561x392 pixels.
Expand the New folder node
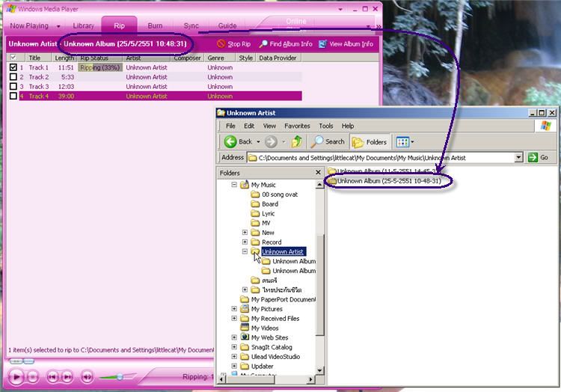(245, 233)
